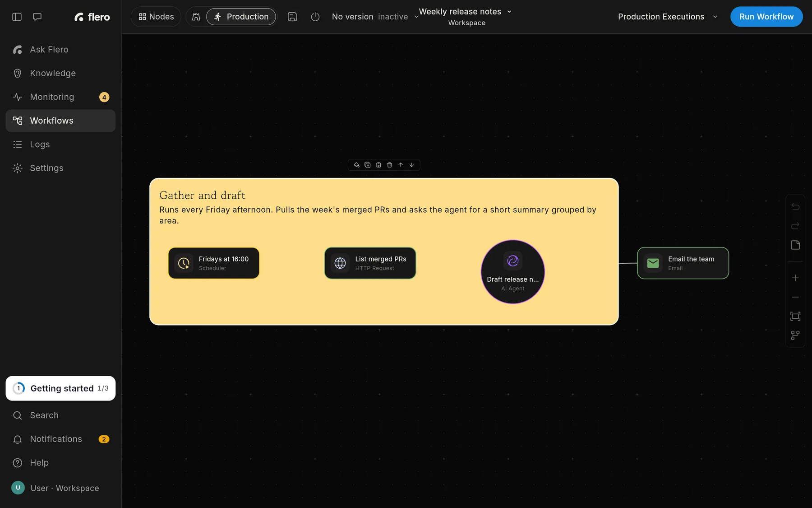
Task: Toggle the workflow power activation icon
Action: pyautogui.click(x=315, y=17)
